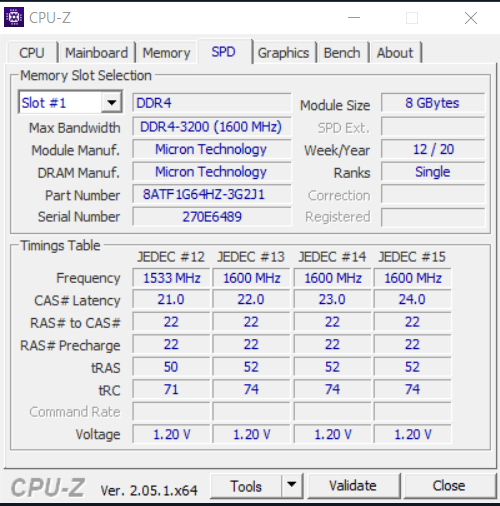Viewport: 500px width, 506px height.
Task: Select part number 8ATF1G64HZ-3G2J1
Action: click(212, 194)
